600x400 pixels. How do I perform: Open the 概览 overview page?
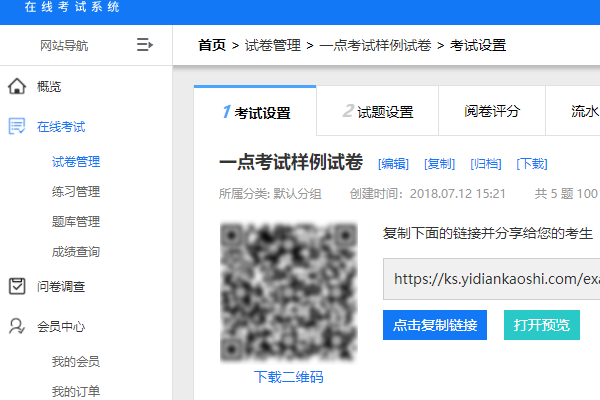49,87
